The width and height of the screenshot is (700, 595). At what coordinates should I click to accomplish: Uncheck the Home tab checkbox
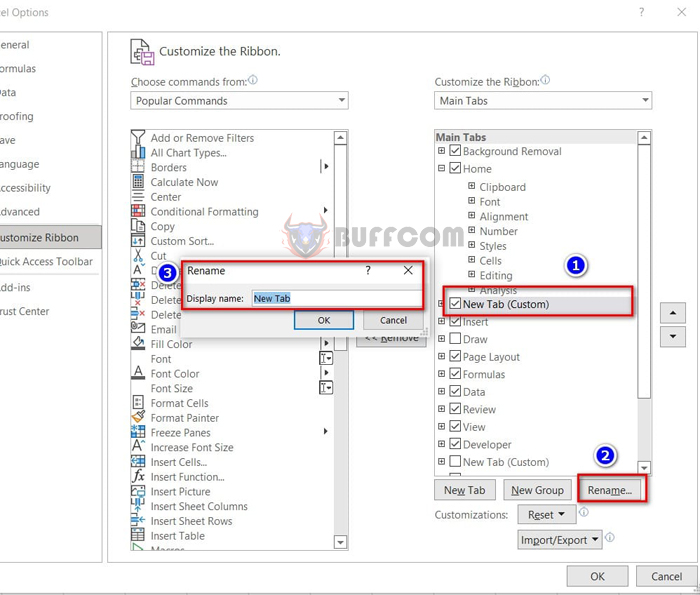click(x=455, y=168)
